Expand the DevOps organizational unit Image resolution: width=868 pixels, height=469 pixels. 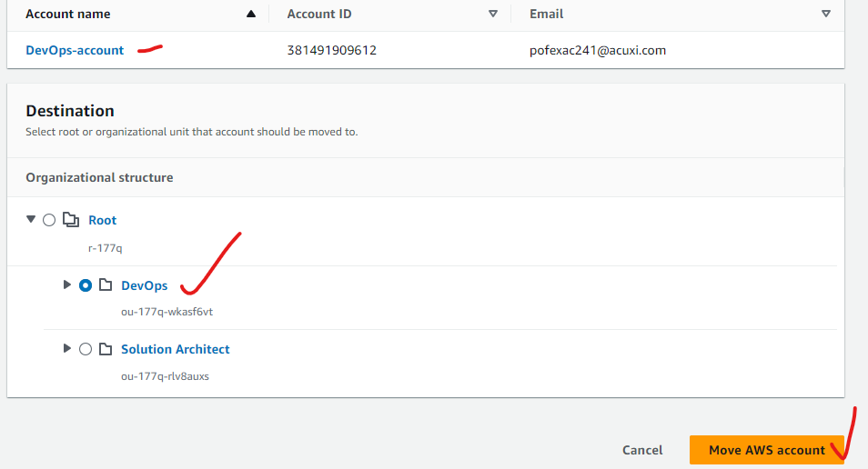(x=66, y=285)
